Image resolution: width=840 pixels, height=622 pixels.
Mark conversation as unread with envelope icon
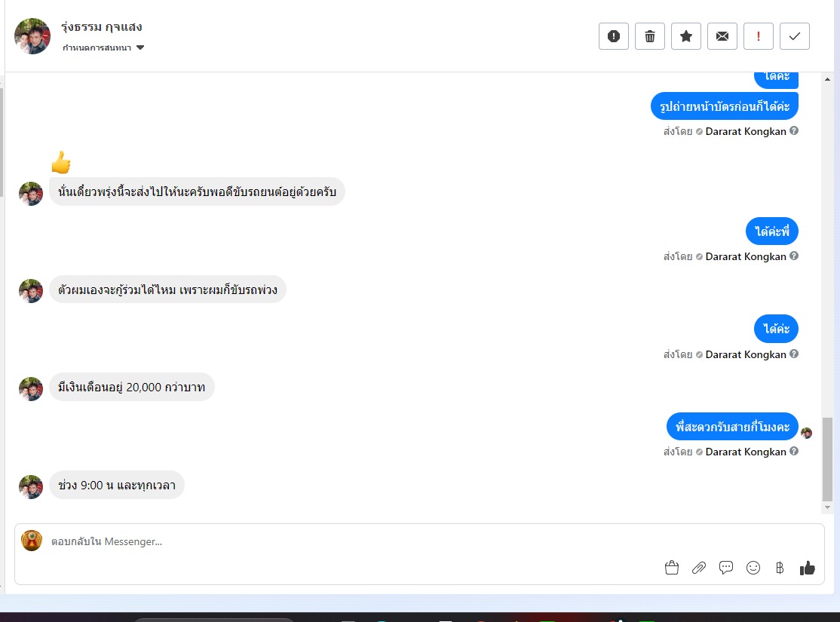tap(722, 36)
